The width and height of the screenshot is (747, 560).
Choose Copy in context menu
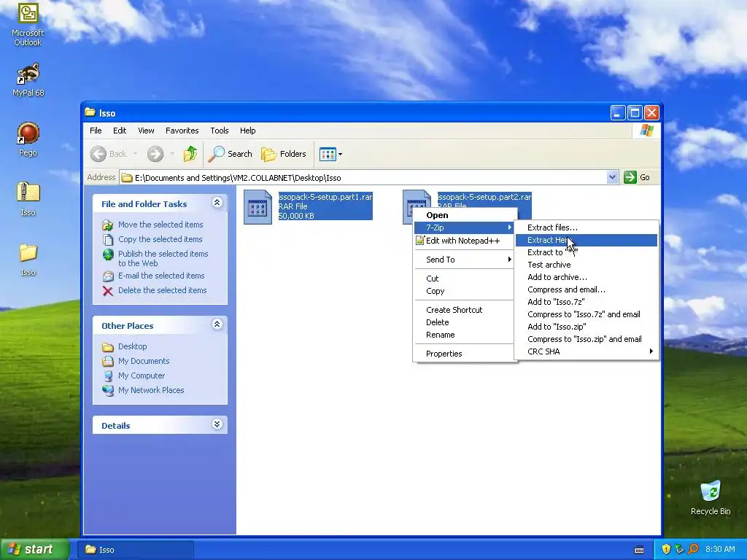465,291
